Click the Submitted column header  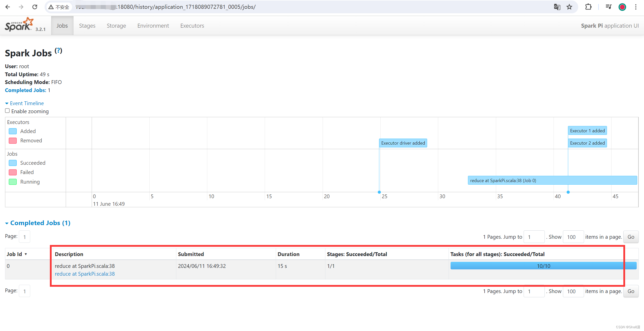191,254
